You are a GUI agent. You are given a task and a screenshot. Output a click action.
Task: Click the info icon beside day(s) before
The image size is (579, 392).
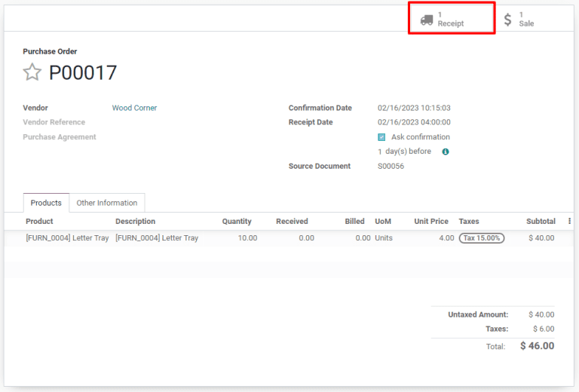(x=446, y=152)
